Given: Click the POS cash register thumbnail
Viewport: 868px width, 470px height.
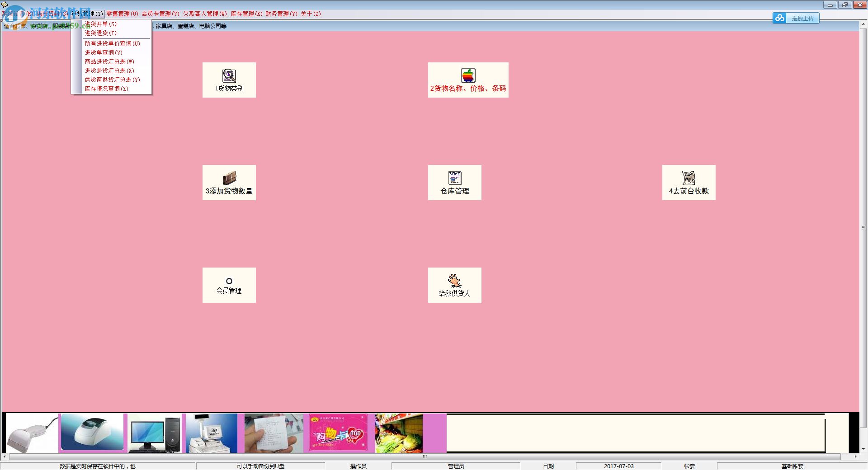Looking at the screenshot, I should (x=212, y=433).
